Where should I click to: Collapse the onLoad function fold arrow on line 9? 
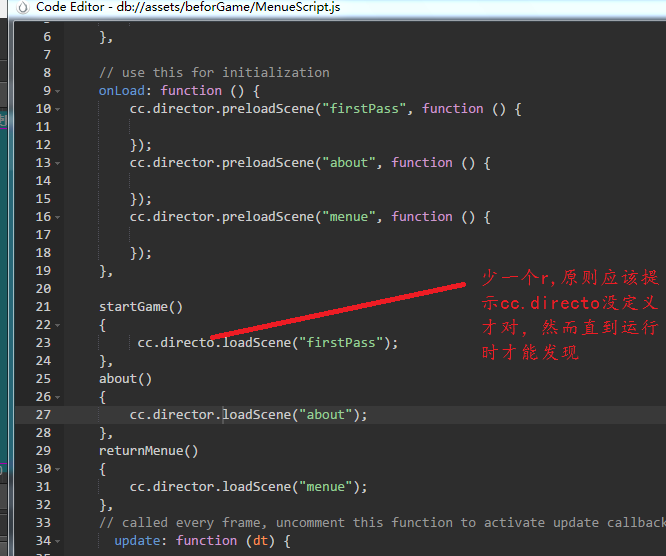[57, 91]
